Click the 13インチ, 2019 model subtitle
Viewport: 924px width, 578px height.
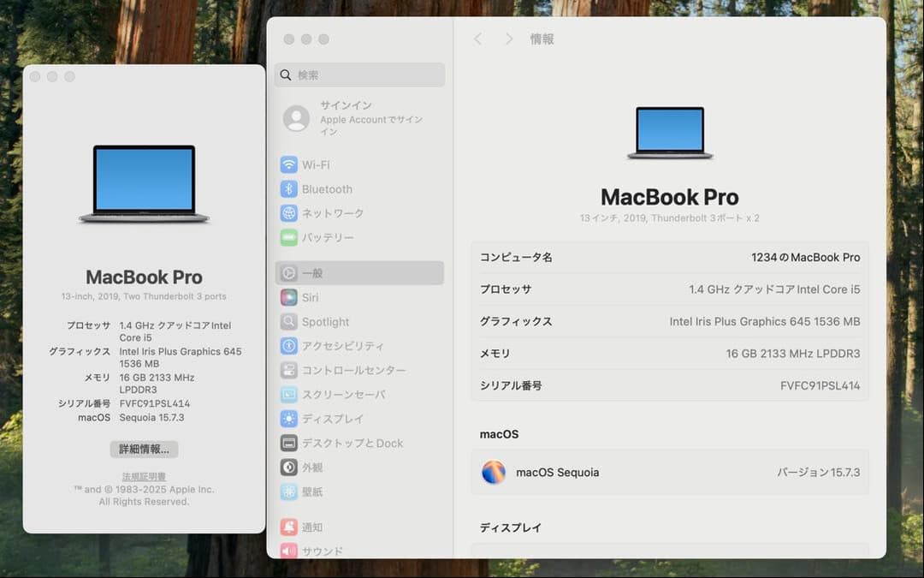(x=669, y=218)
